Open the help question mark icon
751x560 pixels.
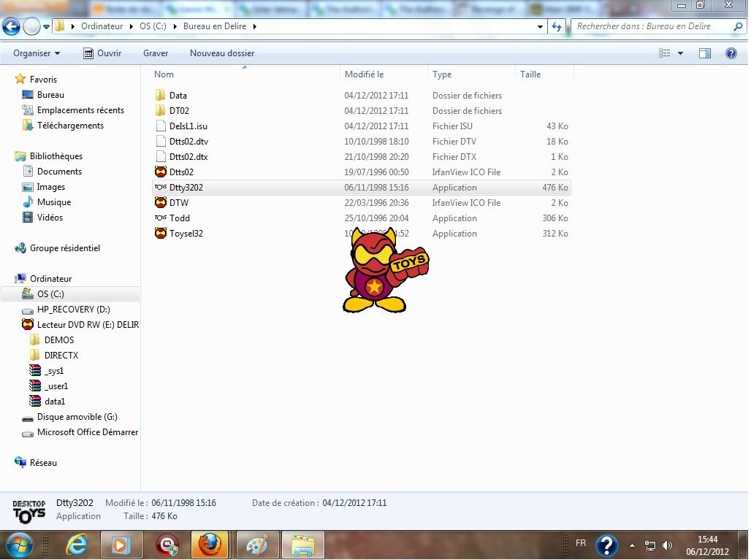(731, 53)
